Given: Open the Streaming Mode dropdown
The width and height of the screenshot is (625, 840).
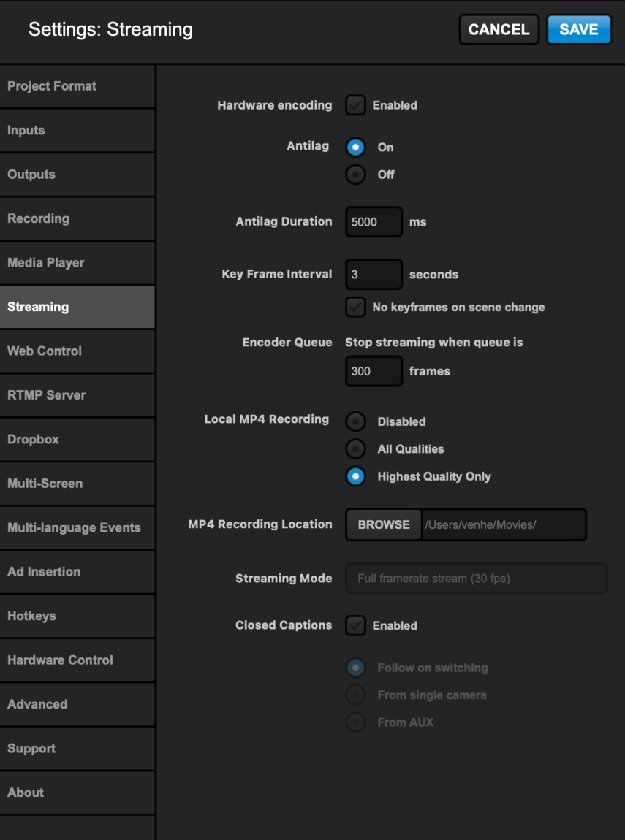Looking at the screenshot, I should (x=477, y=578).
